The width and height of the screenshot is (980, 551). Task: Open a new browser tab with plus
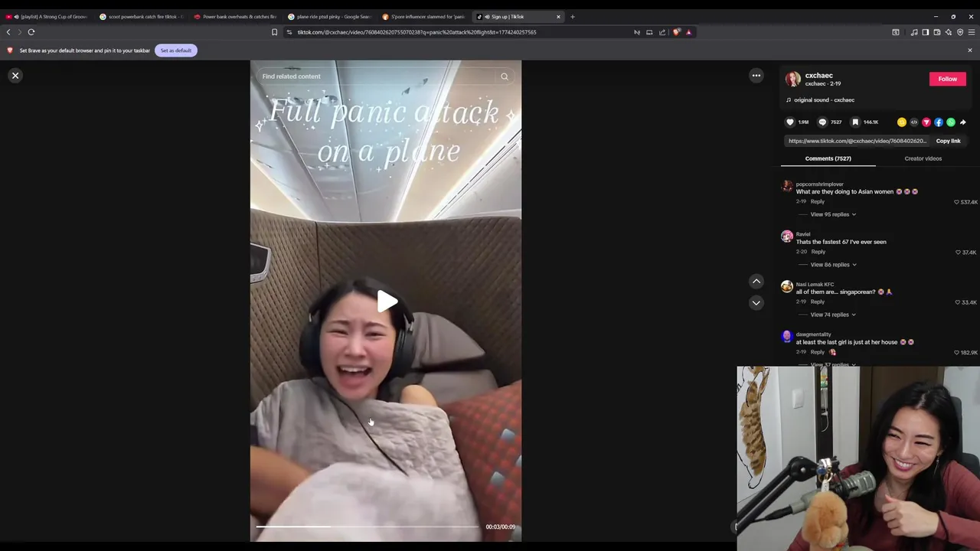572,17
